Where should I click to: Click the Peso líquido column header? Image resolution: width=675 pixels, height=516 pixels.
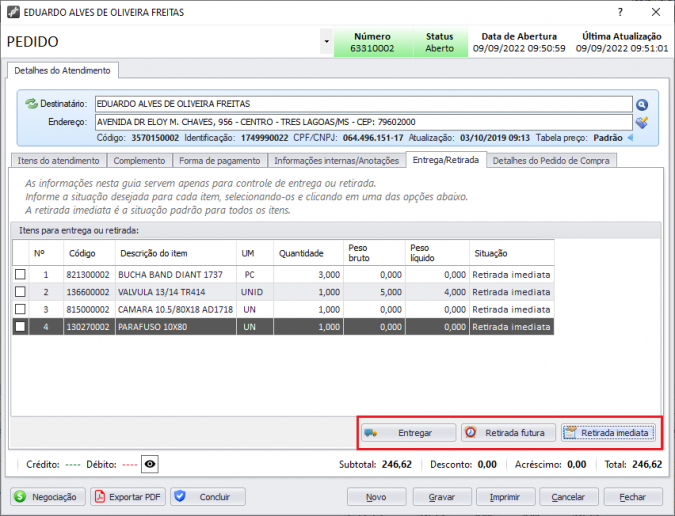tap(437, 253)
